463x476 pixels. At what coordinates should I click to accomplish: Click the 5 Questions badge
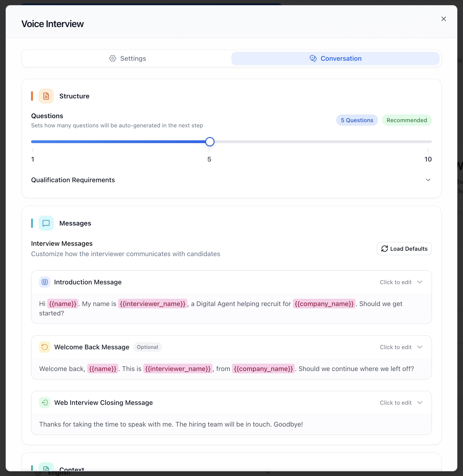(x=357, y=120)
